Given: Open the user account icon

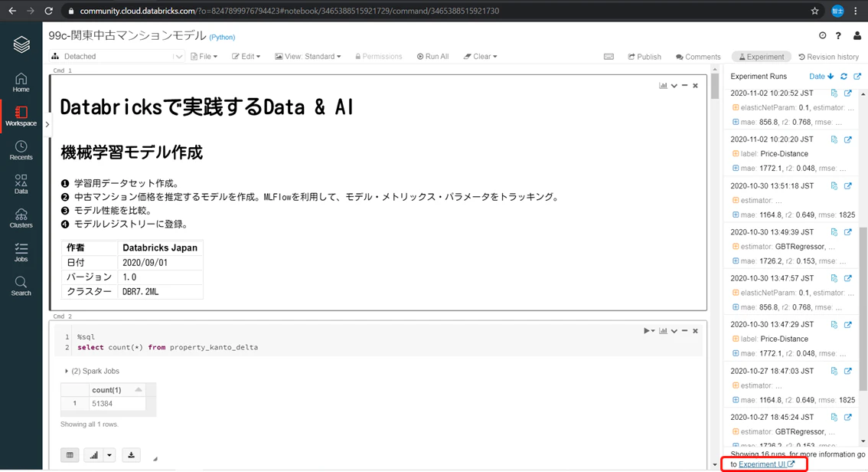Looking at the screenshot, I should 857,35.
